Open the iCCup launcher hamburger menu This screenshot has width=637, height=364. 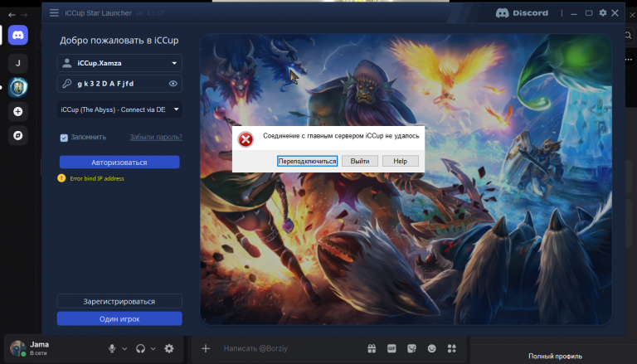tap(54, 13)
